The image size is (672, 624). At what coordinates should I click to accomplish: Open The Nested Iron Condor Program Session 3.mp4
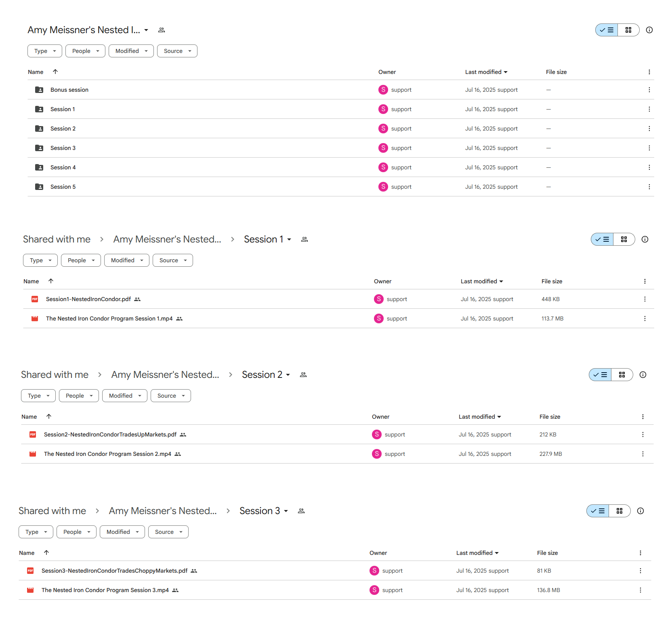click(105, 590)
